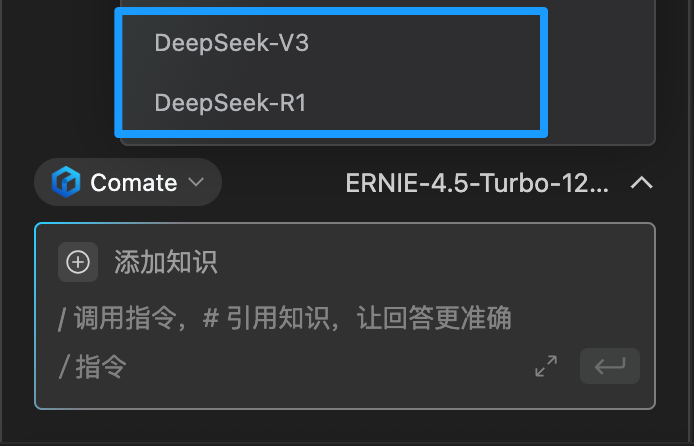Image resolution: width=694 pixels, height=446 pixels.
Task: Click the truncated ERNIE-4.5-Turbo-12... text
Action: coord(477,183)
